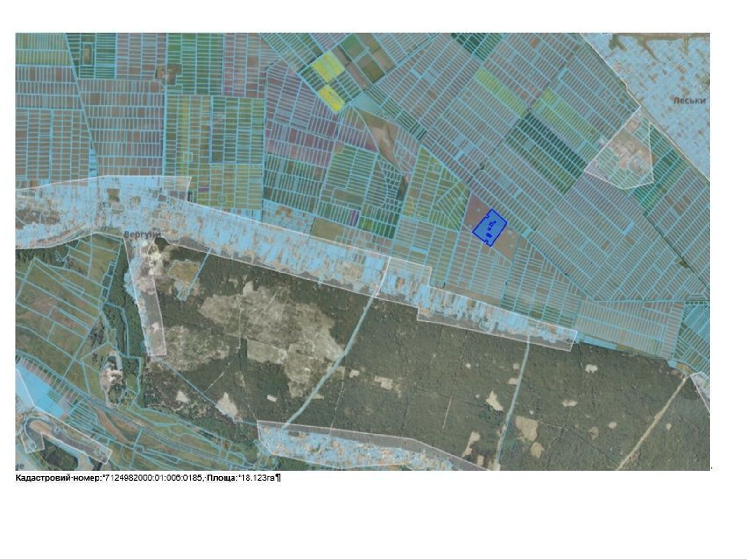
Task: Click the Вергуни village label
Action: [142, 234]
